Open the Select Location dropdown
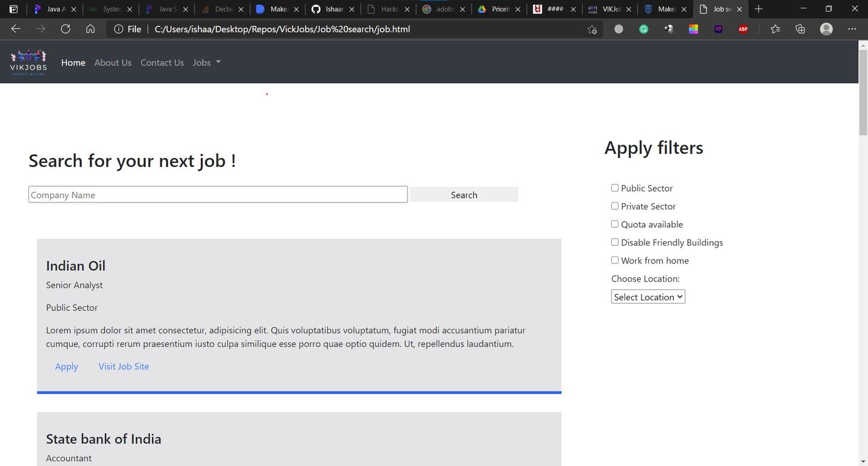This screenshot has height=466, width=868. coord(648,297)
